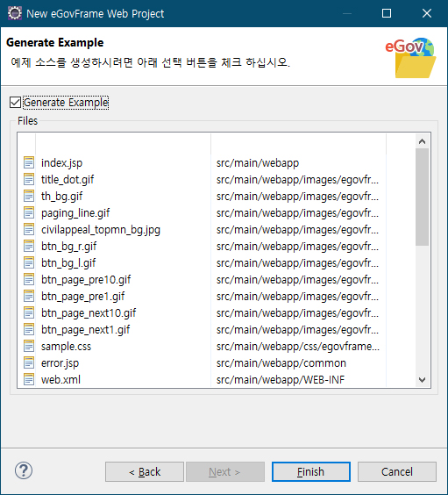Cancel the new project wizard
Viewport: 448px width, 495px height.
(397, 471)
